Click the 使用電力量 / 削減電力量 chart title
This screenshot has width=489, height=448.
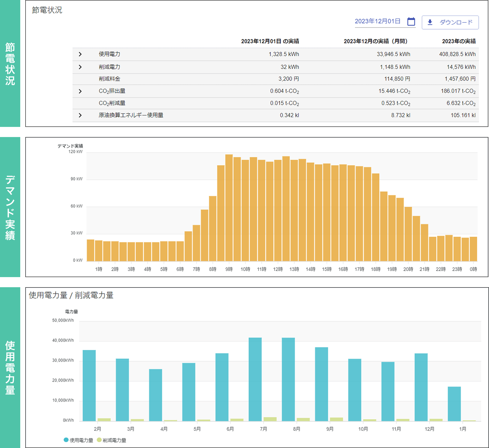click(71, 295)
